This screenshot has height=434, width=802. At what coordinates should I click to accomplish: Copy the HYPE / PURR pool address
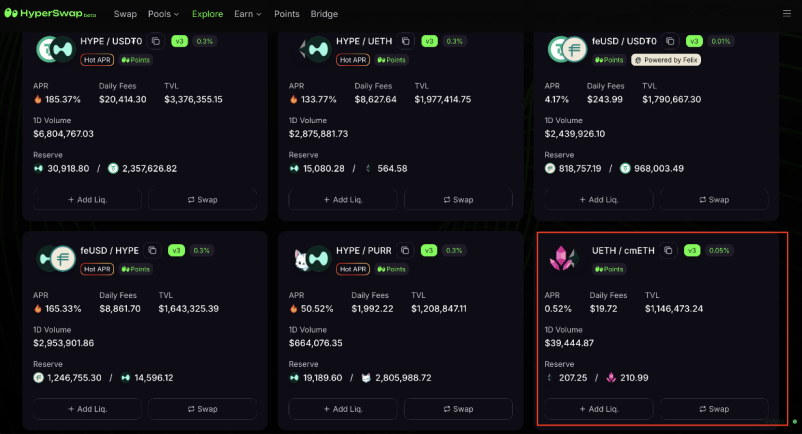pos(405,250)
